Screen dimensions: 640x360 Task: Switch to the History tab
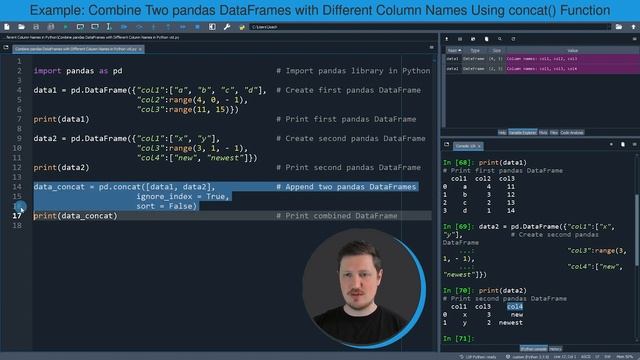pos(555,349)
